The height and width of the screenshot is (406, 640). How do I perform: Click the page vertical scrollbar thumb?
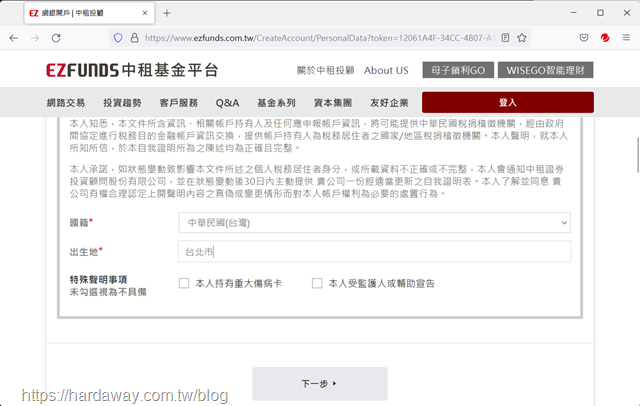637,155
